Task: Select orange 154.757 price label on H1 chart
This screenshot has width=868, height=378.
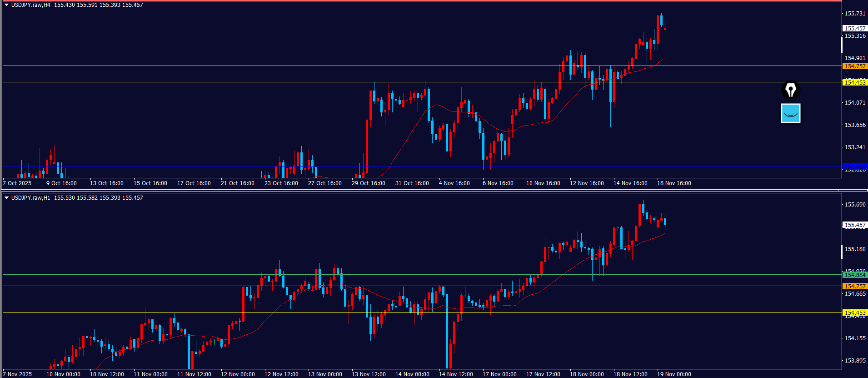Action: [x=855, y=287]
